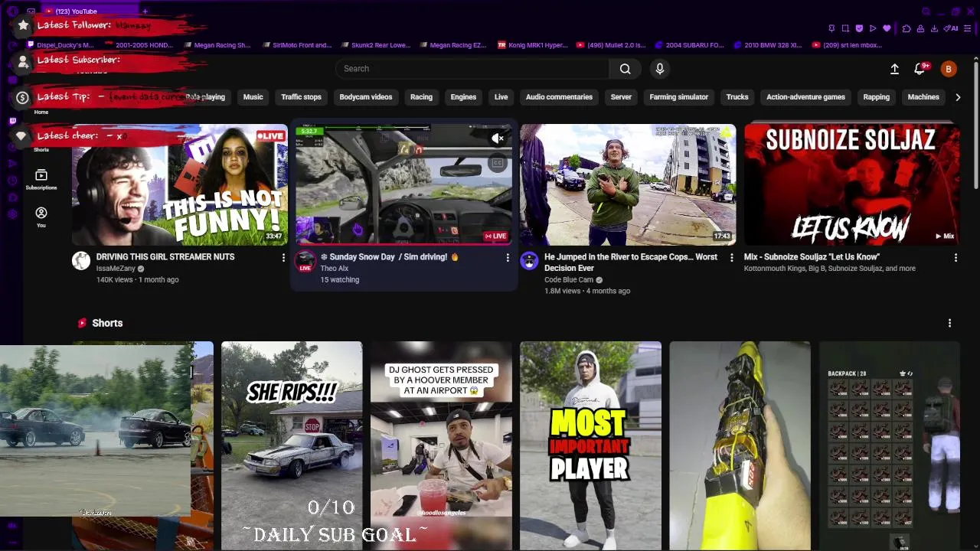
Task: Select the Action-adventure games chip
Action: pos(805,97)
